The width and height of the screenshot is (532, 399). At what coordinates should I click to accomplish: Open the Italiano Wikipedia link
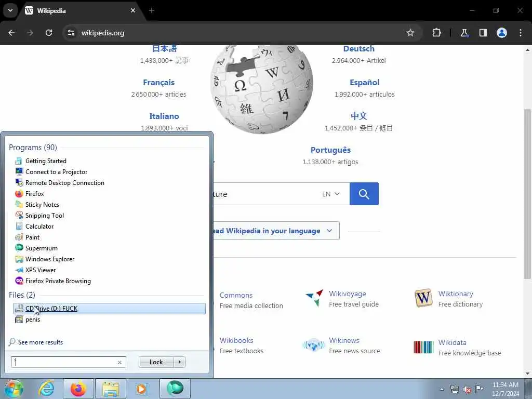pyautogui.click(x=164, y=116)
